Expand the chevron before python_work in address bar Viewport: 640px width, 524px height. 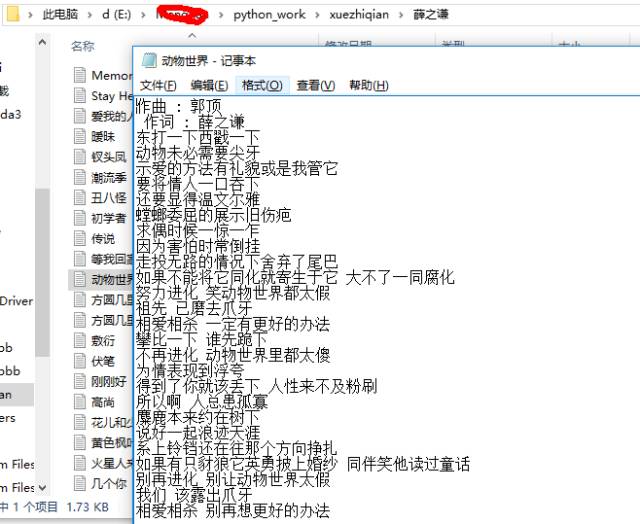tap(221, 15)
